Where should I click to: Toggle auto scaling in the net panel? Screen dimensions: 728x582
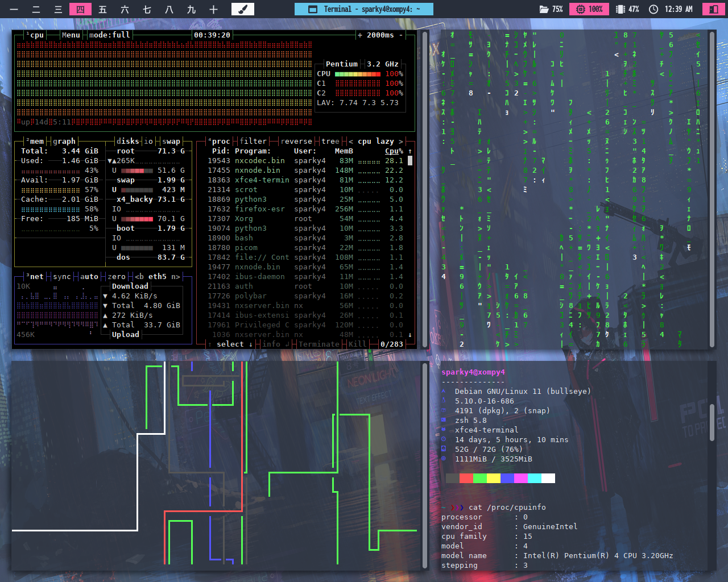coord(89,277)
